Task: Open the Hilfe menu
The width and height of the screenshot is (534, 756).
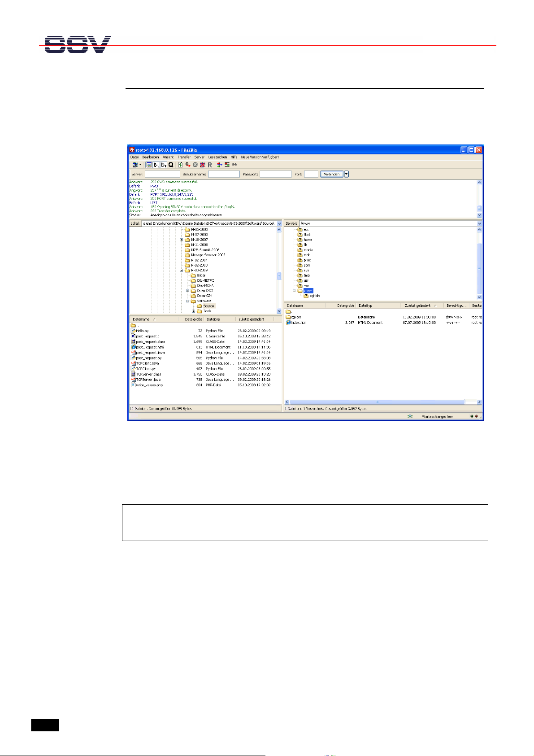Action: click(x=234, y=157)
